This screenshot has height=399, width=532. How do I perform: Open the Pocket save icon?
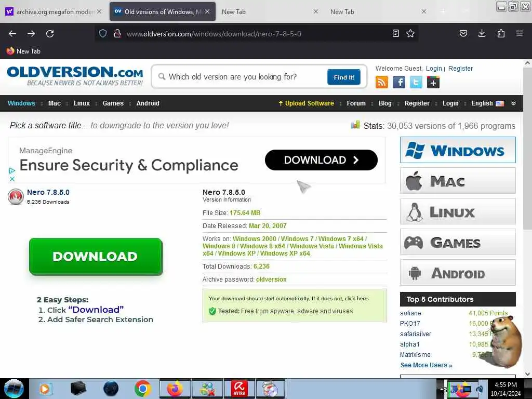pyautogui.click(x=463, y=33)
